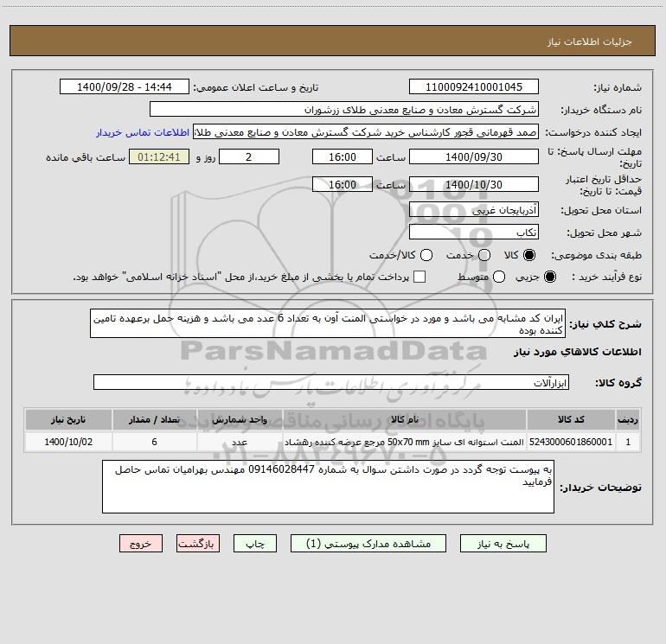The height and width of the screenshot is (644, 666).
Task: Click the تعداد / مقدار column header
Action: pyautogui.click(x=155, y=419)
